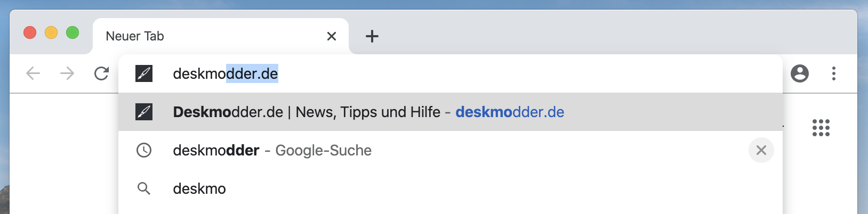This screenshot has width=868, height=214.
Task: Open the profile account icon
Action: point(800,73)
